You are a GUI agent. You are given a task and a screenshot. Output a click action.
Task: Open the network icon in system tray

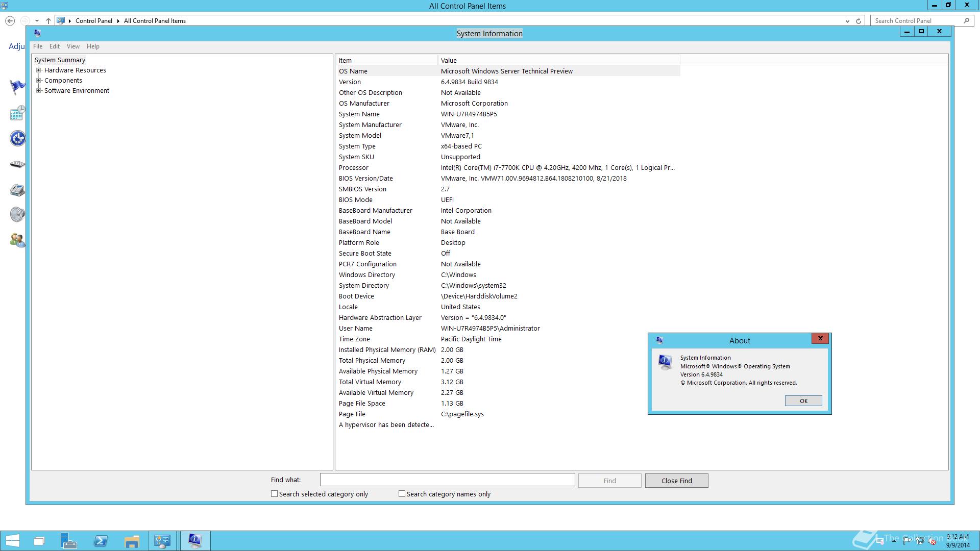click(920, 541)
